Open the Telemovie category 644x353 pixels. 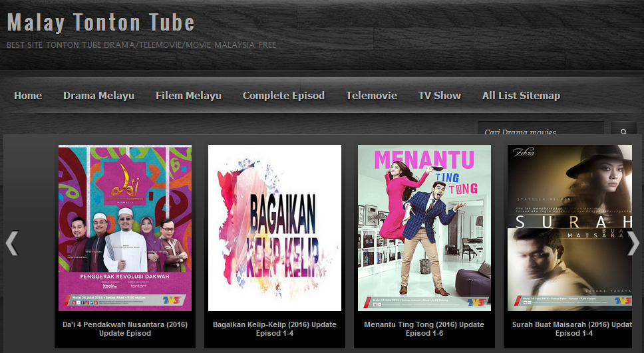pos(371,96)
